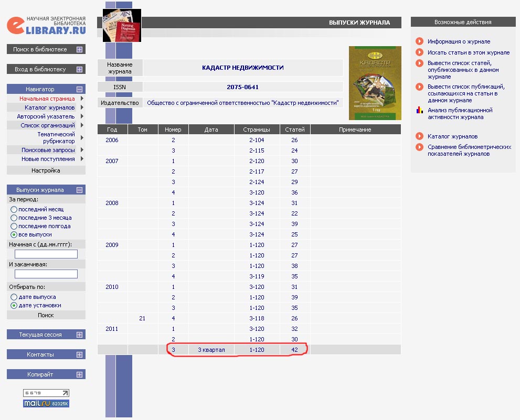
Task: Click the Том value 21
Action: click(142, 318)
